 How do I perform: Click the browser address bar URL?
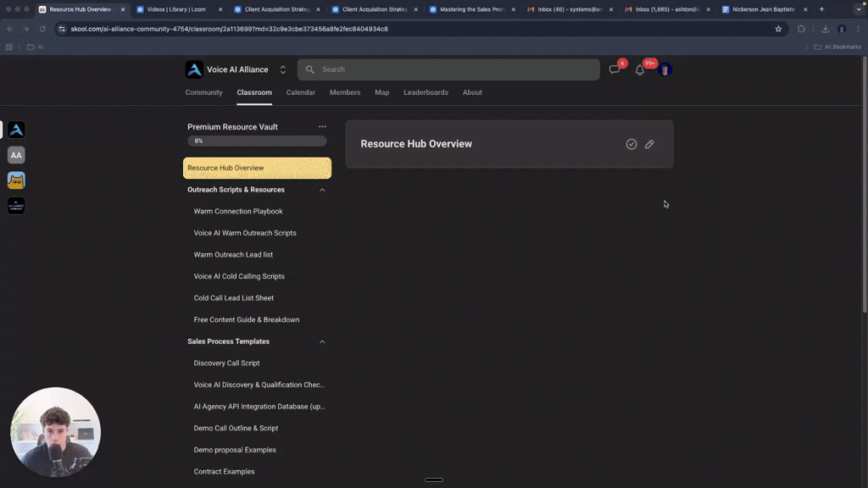coord(229,29)
